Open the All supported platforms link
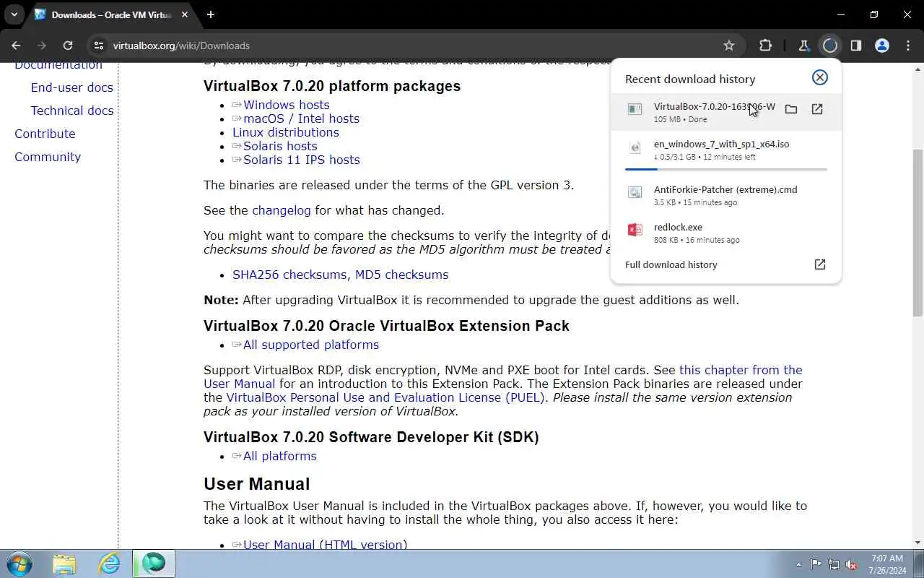 point(311,345)
